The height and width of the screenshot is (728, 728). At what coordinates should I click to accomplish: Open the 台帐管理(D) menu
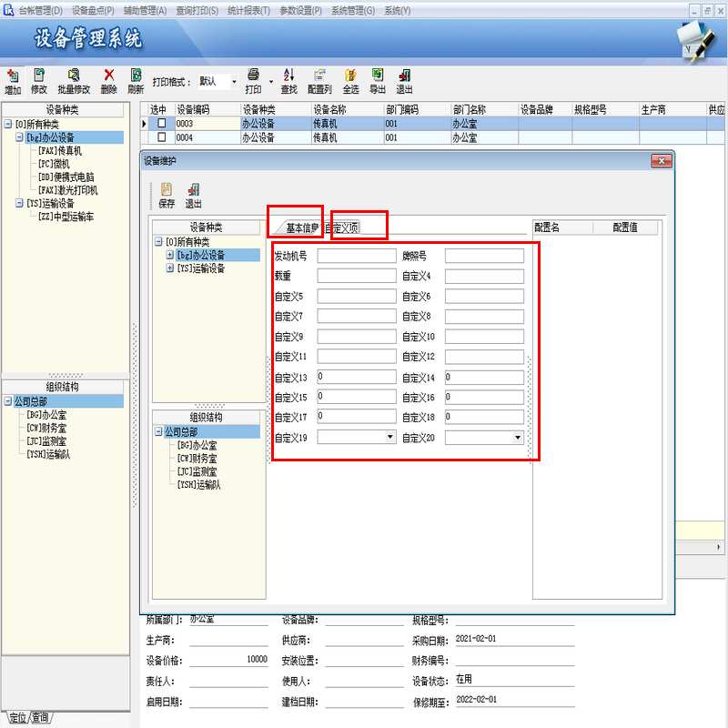tap(40, 10)
